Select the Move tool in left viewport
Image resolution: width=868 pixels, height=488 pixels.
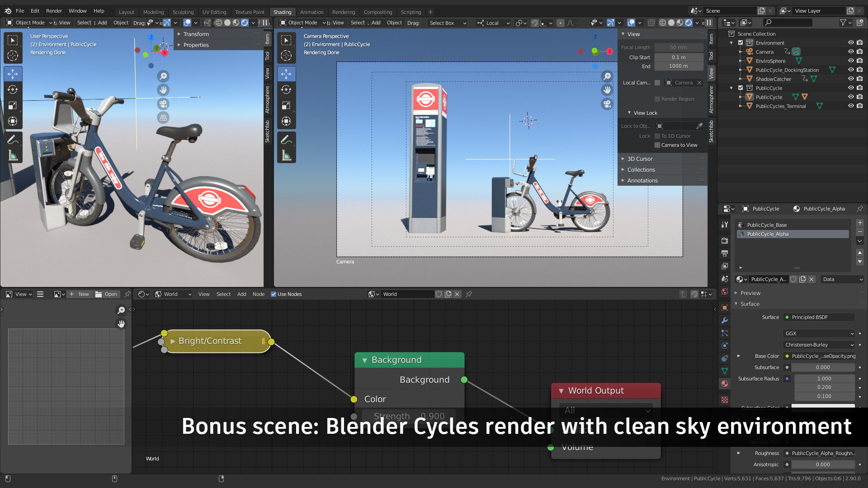(13, 74)
